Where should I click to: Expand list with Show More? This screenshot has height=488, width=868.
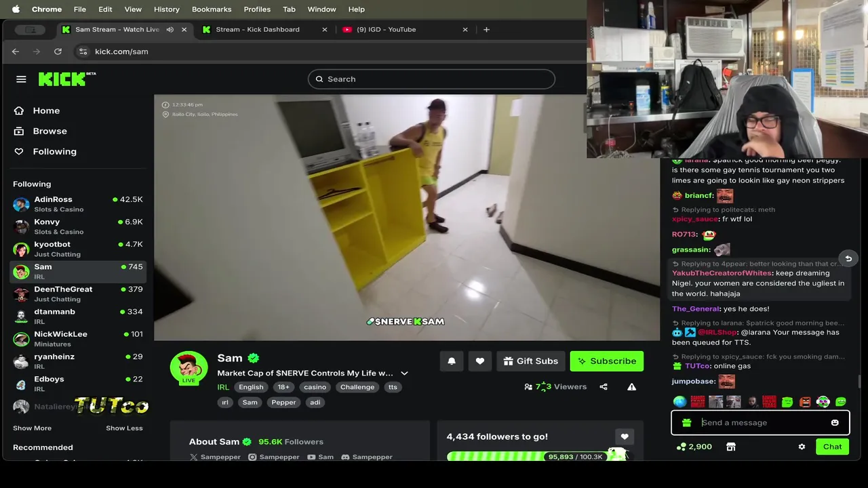point(32,428)
